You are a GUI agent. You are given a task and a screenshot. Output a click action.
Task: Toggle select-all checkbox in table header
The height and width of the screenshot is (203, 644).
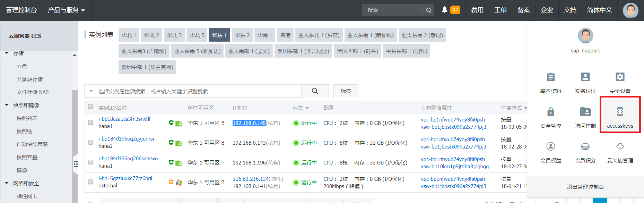pyautogui.click(x=90, y=107)
